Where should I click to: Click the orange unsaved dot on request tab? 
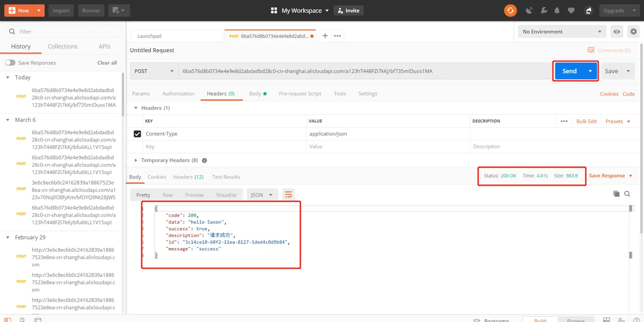coord(312,36)
